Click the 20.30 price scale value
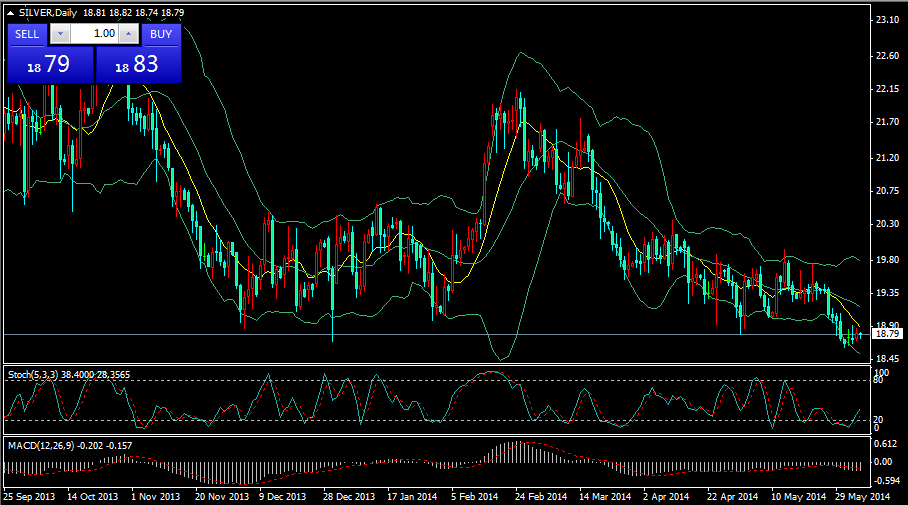This screenshot has width=908, height=505. [887, 224]
